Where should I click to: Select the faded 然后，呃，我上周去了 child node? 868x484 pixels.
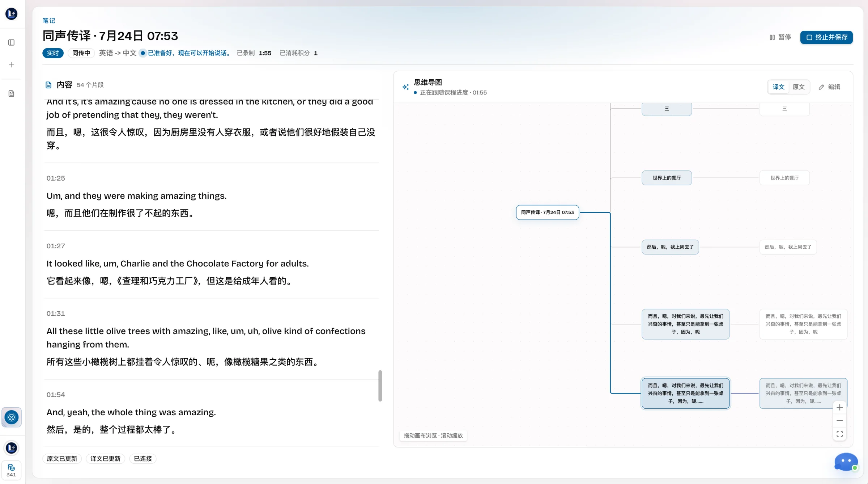click(788, 247)
